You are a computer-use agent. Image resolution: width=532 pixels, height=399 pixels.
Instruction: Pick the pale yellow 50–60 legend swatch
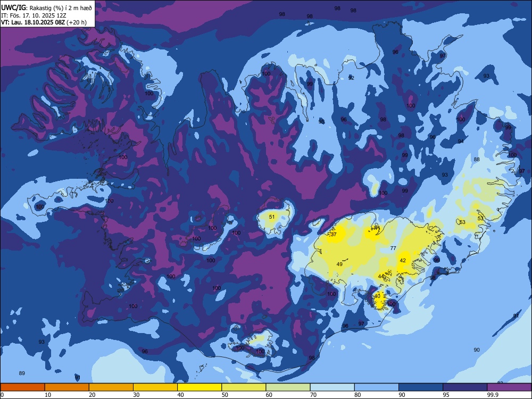tap(244, 387)
